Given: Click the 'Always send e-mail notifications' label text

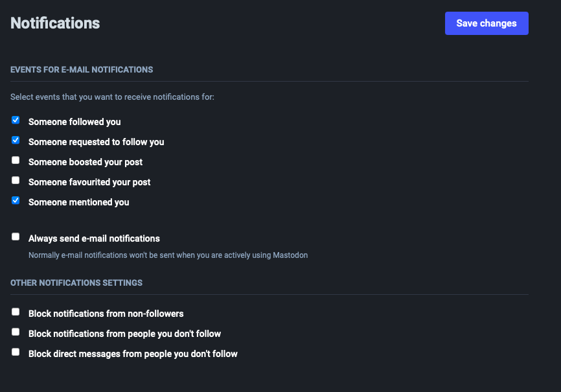Looking at the screenshot, I should coord(94,238).
